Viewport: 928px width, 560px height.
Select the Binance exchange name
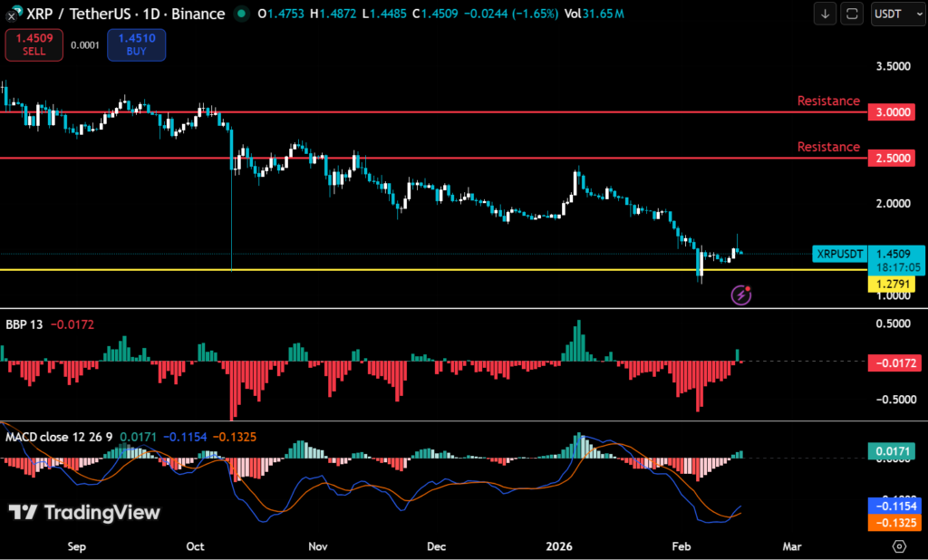(x=198, y=14)
